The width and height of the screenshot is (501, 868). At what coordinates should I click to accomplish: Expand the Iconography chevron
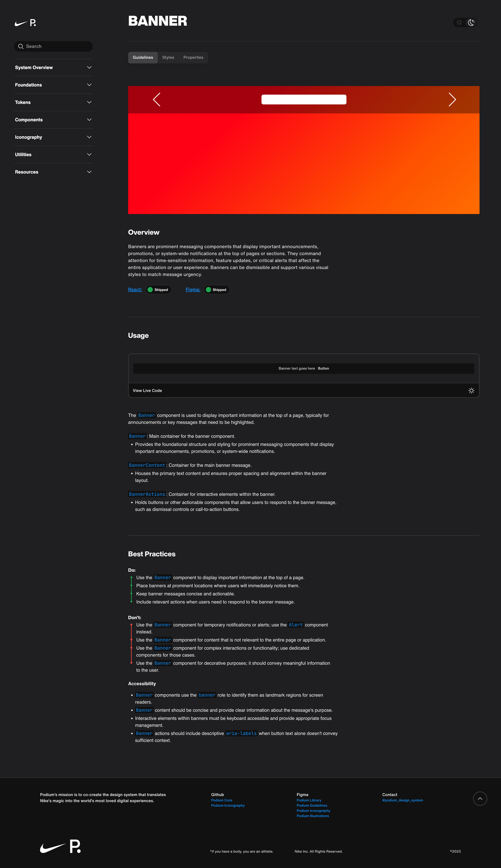(89, 137)
